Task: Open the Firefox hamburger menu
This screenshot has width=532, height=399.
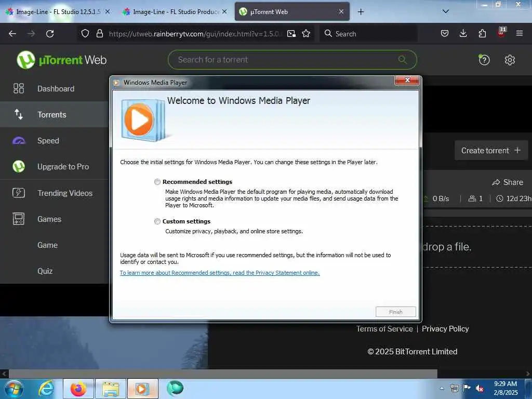Action: coord(519,34)
